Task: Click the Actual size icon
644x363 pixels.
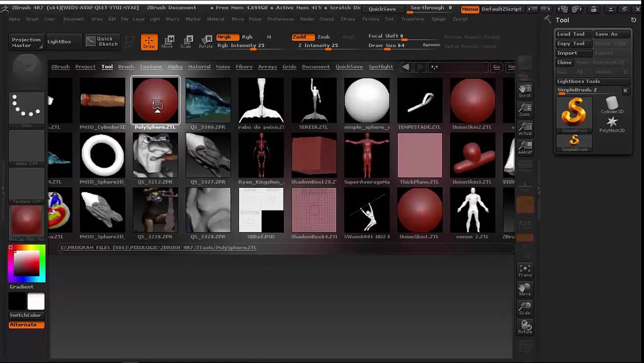Action: tap(525, 129)
